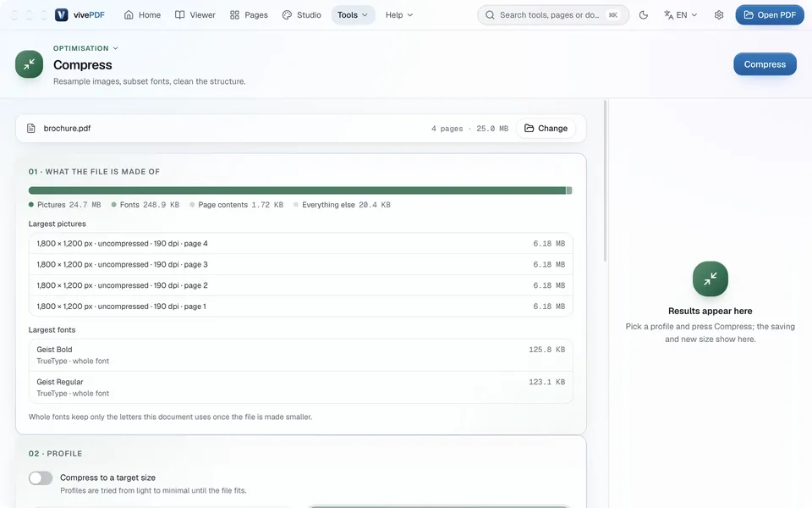Select the page 3 picture row
Screen dimensions: 812x508
click(x=301, y=264)
